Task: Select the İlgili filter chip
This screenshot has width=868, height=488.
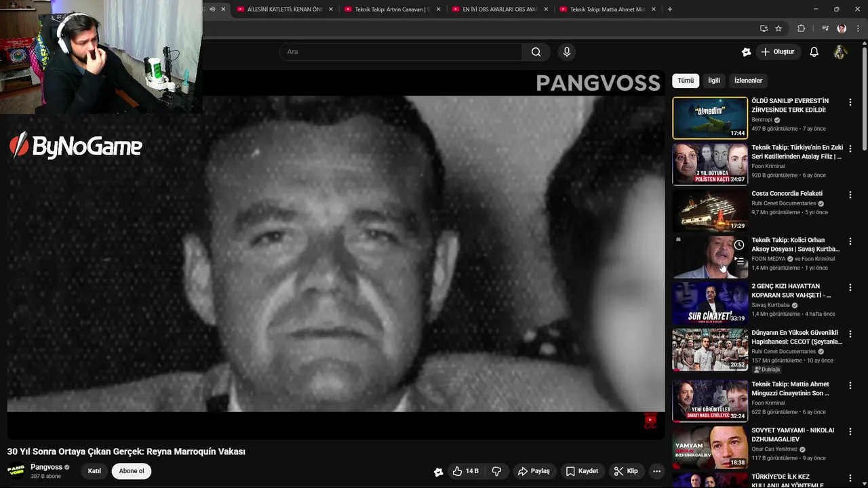Action: click(x=714, y=80)
